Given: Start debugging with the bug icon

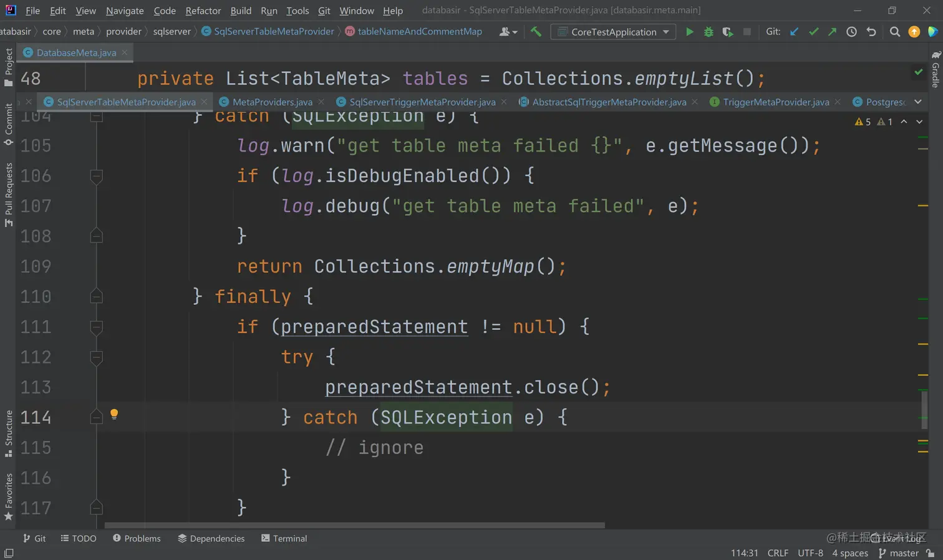Looking at the screenshot, I should [708, 32].
